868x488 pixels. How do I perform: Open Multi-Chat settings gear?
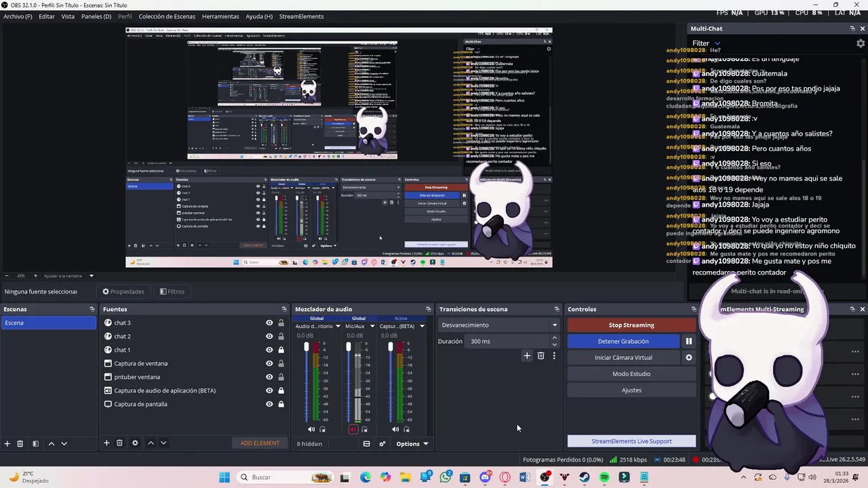pos(861,43)
